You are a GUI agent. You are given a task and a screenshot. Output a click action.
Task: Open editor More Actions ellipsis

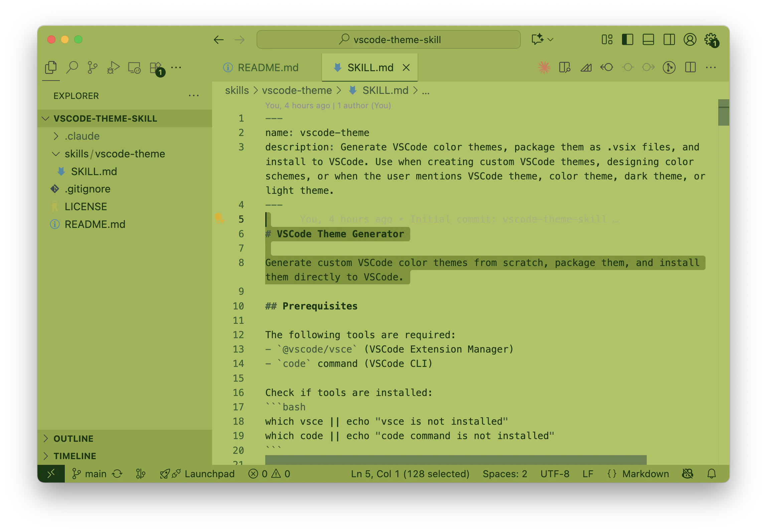[x=711, y=68]
